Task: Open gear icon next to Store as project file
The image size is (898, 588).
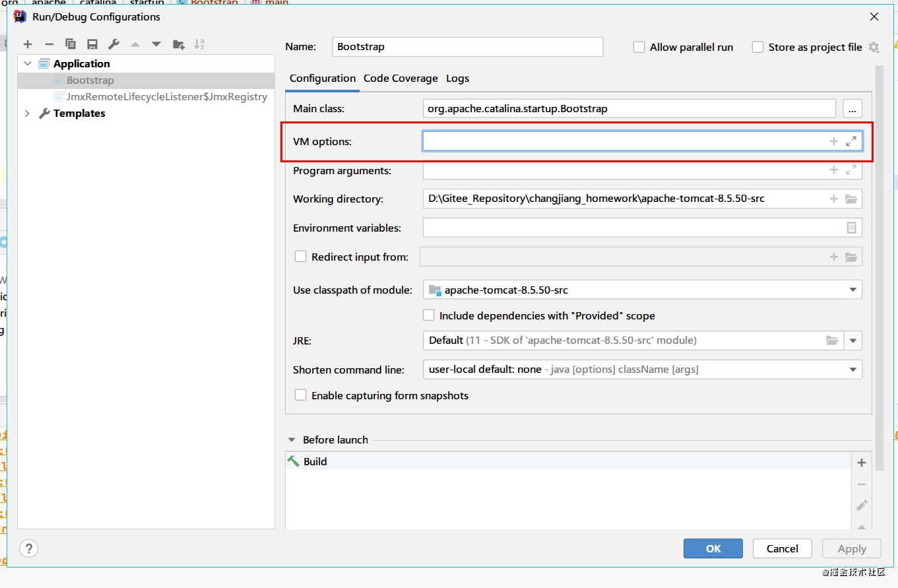Action: tap(874, 48)
